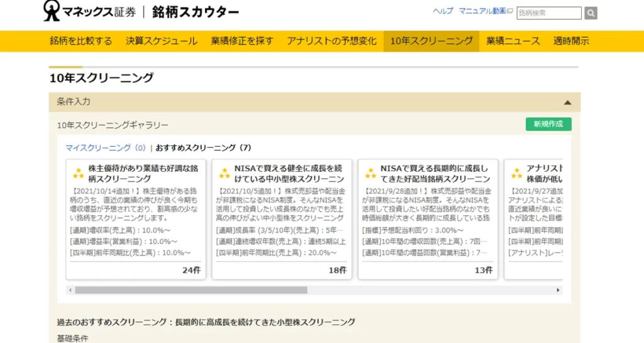
Task: Select the 業績修正を探す tab
Action: [x=242, y=41]
